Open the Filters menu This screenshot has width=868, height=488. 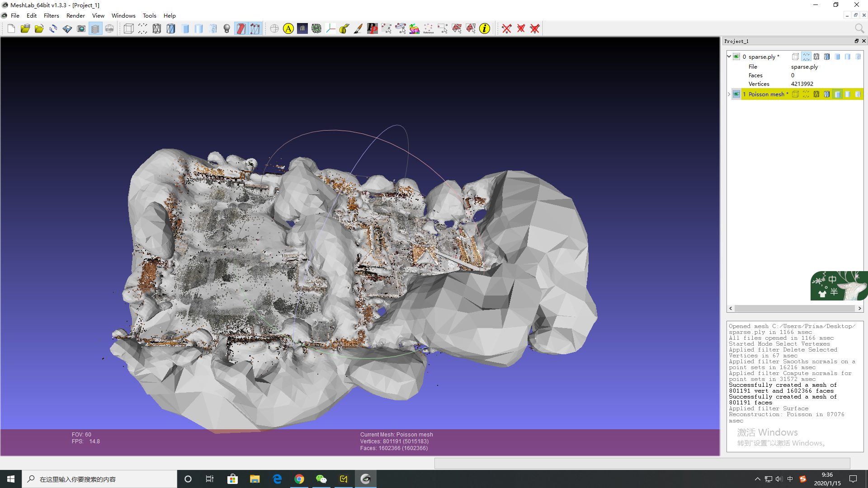pos(51,15)
